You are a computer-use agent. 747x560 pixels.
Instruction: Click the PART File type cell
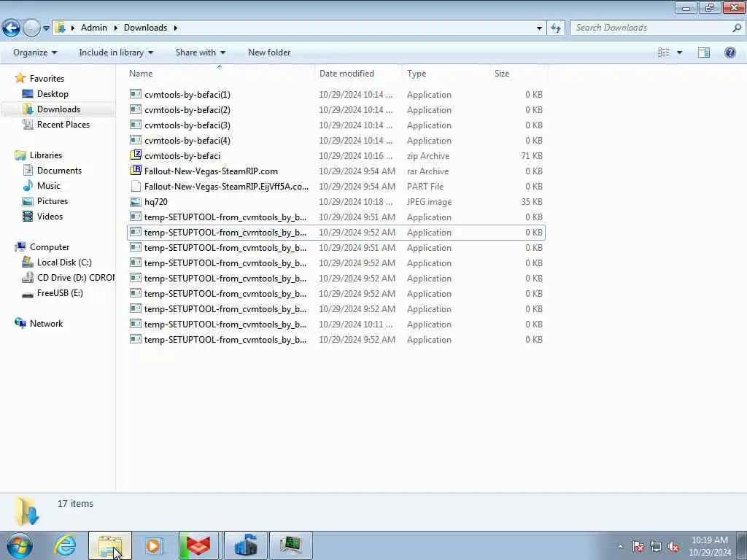point(425,186)
